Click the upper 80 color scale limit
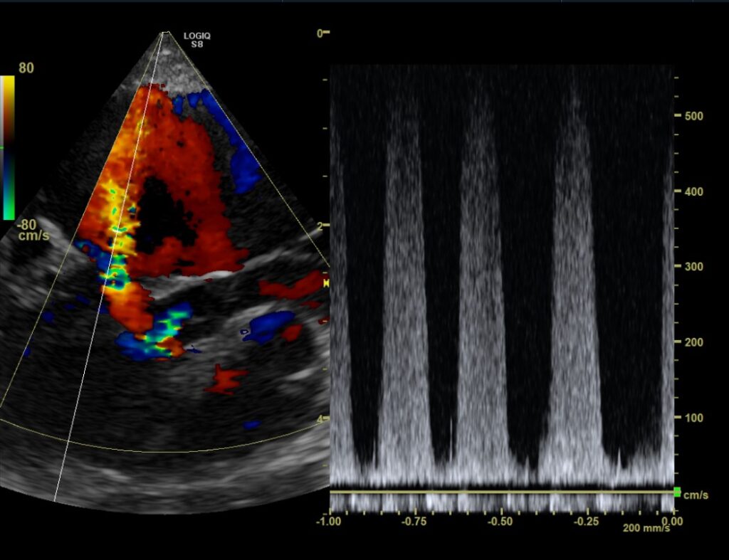This screenshot has height=560, width=729. [26, 69]
